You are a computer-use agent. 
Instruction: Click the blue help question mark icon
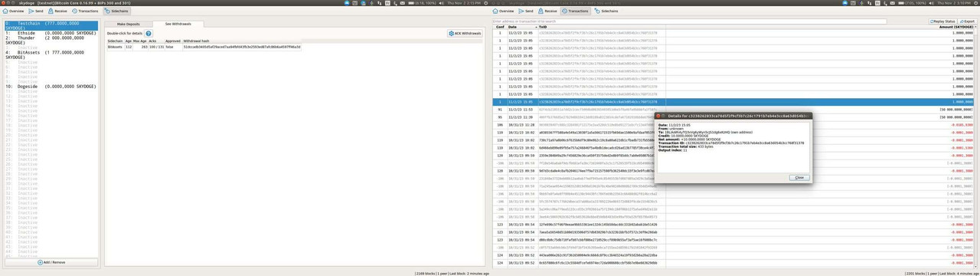(149, 34)
